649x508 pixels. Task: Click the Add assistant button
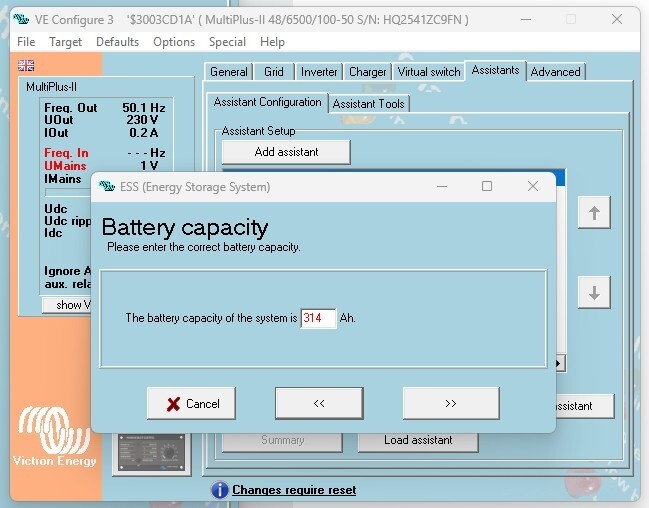pyautogui.click(x=286, y=152)
